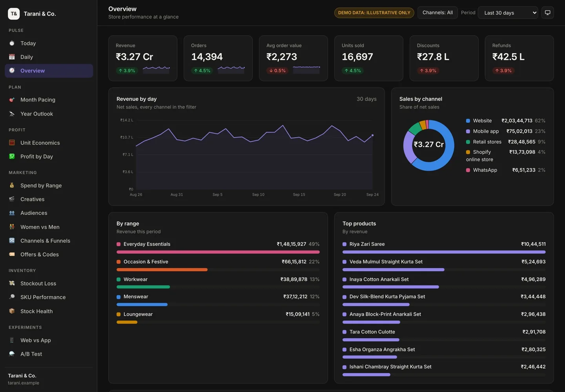Open the Revenue ₹3.27 Cr card
This screenshot has height=392, width=565.
coord(143,58)
